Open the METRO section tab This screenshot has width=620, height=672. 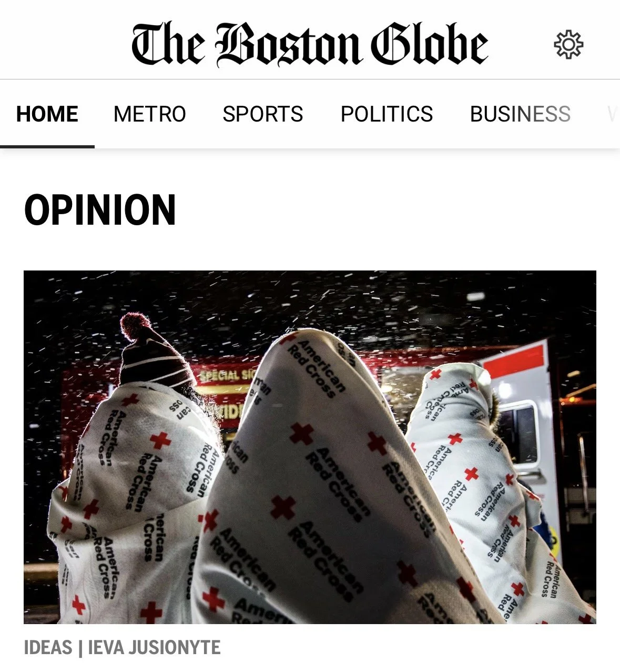(x=150, y=114)
